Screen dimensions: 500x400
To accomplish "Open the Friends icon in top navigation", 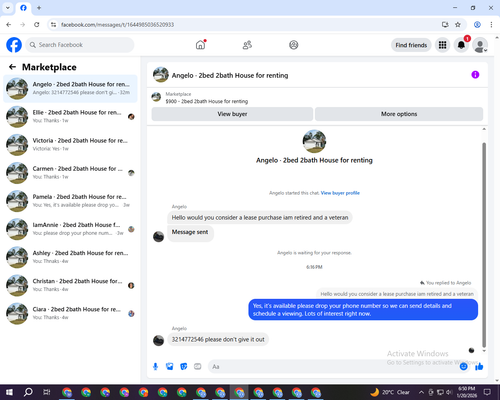I will [247, 45].
